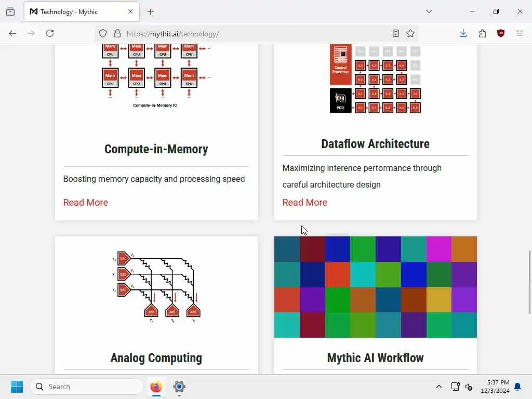This screenshot has width=532, height=399.
Task: Click the black PCIE block in diagram
Action: click(341, 101)
